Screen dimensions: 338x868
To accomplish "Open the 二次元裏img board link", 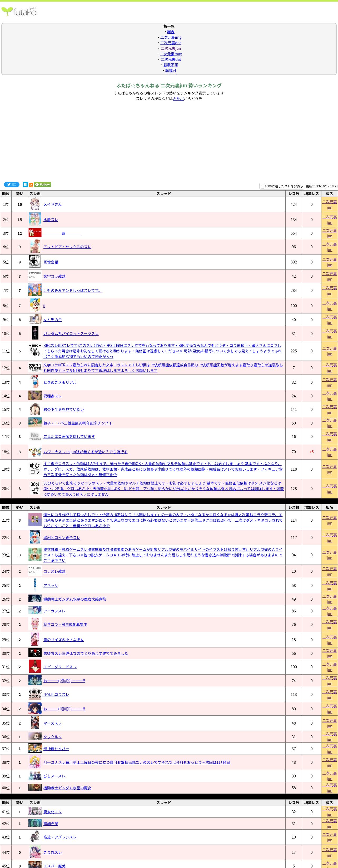I will (x=171, y=37).
